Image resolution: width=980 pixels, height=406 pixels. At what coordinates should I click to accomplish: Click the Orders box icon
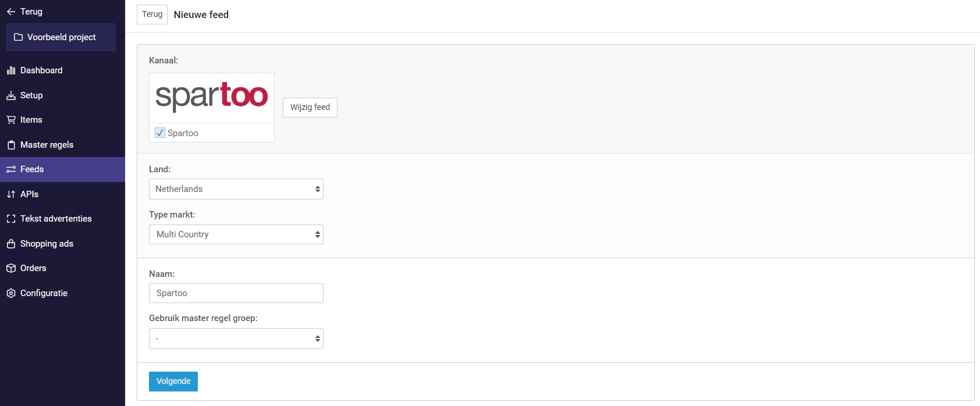[x=11, y=268]
